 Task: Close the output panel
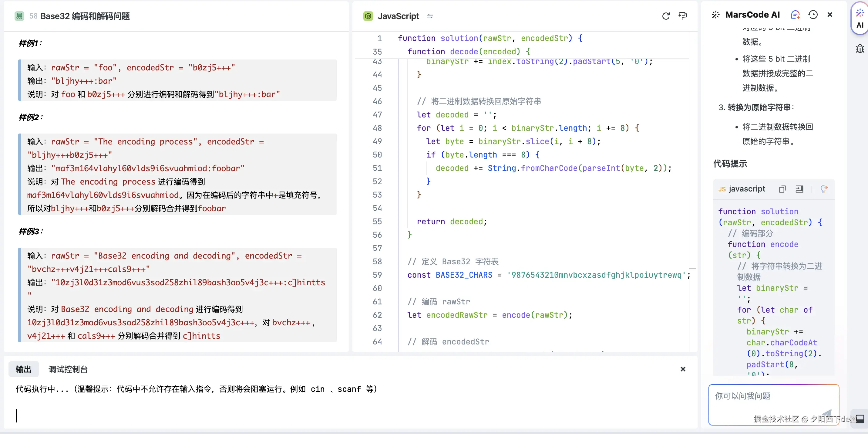683,369
